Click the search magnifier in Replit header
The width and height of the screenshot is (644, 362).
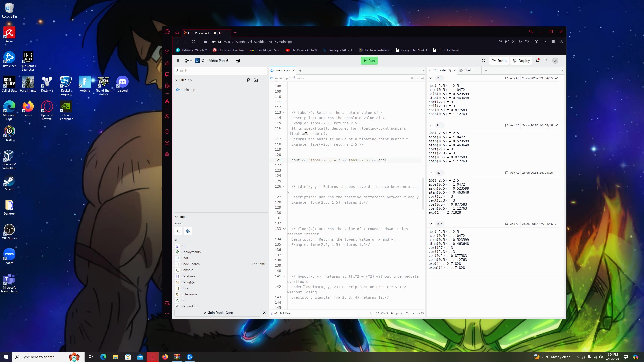484,61
